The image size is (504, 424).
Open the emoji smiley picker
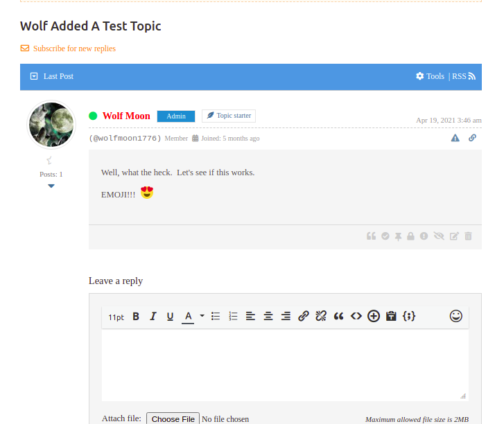click(x=455, y=317)
